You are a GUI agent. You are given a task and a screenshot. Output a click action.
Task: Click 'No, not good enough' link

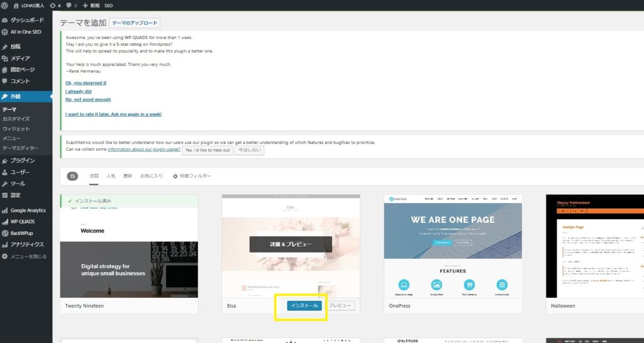88,99
